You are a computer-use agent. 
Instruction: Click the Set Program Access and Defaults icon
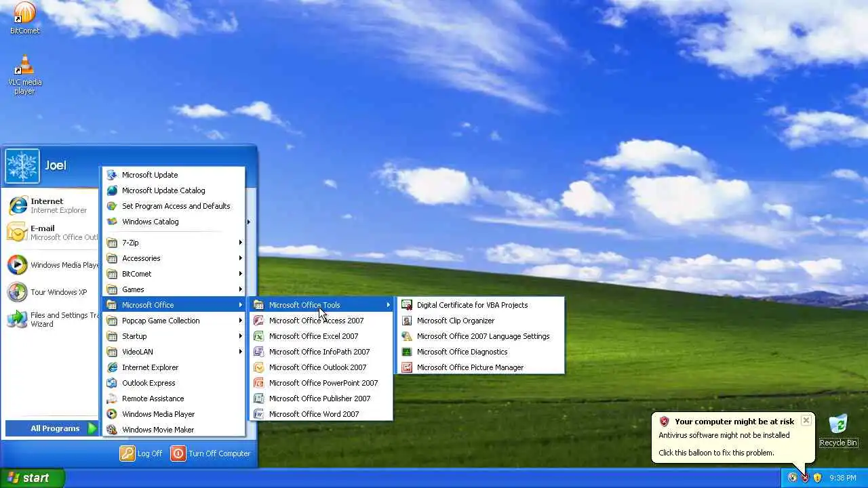pyautogui.click(x=112, y=206)
